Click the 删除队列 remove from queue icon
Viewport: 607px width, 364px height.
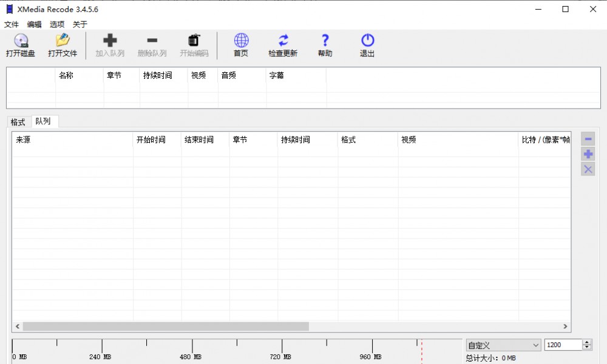pyautogui.click(x=152, y=45)
